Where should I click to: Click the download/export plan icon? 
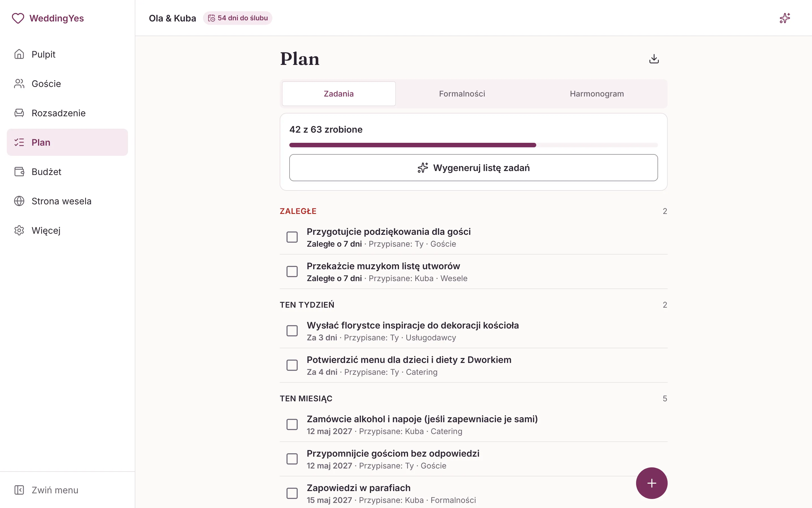point(654,59)
